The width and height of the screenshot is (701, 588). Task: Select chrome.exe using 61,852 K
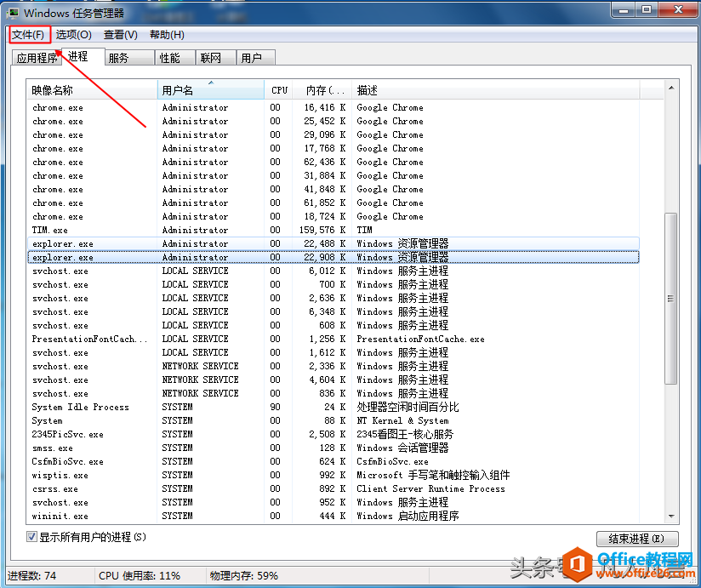pyautogui.click(x=333, y=203)
